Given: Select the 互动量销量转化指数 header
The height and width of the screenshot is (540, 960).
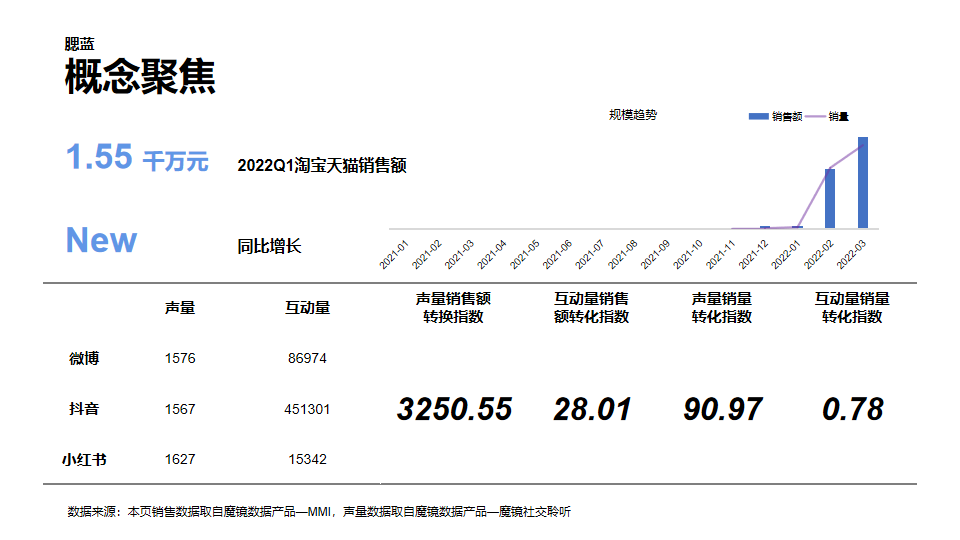Looking at the screenshot, I should (x=852, y=308).
